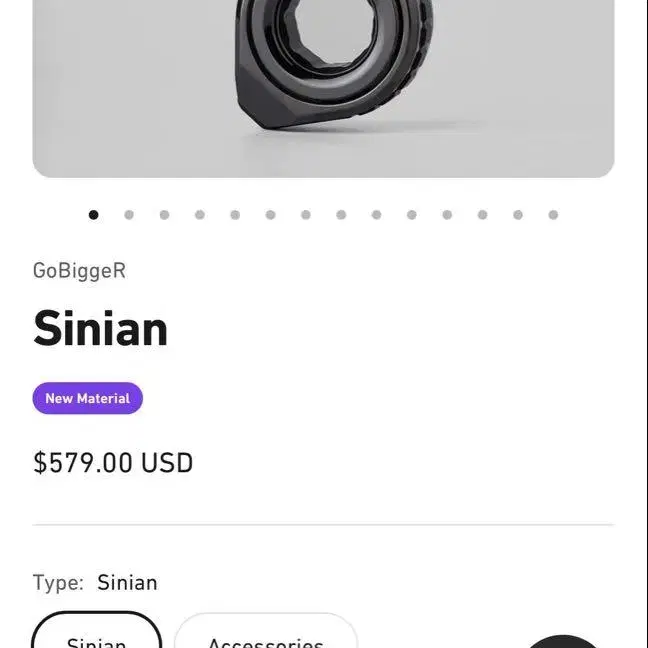648x648 pixels.
Task: Go to the second image carousel dot
Action: 129,215
